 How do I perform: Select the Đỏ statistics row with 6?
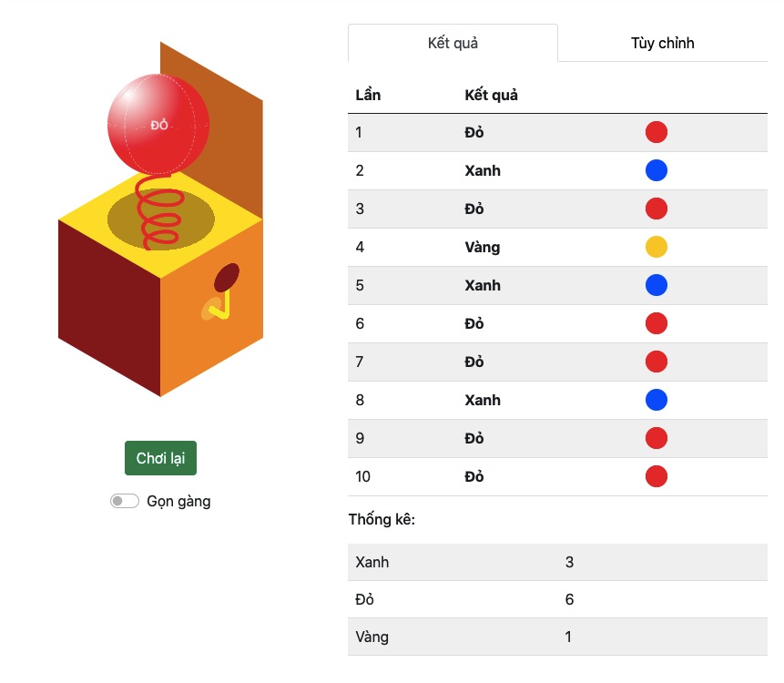(557, 599)
